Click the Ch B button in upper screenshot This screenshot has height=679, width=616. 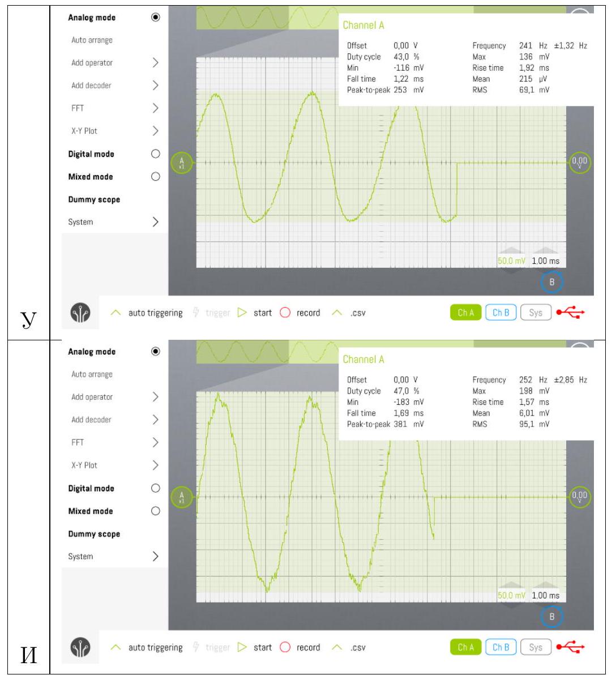(501, 312)
